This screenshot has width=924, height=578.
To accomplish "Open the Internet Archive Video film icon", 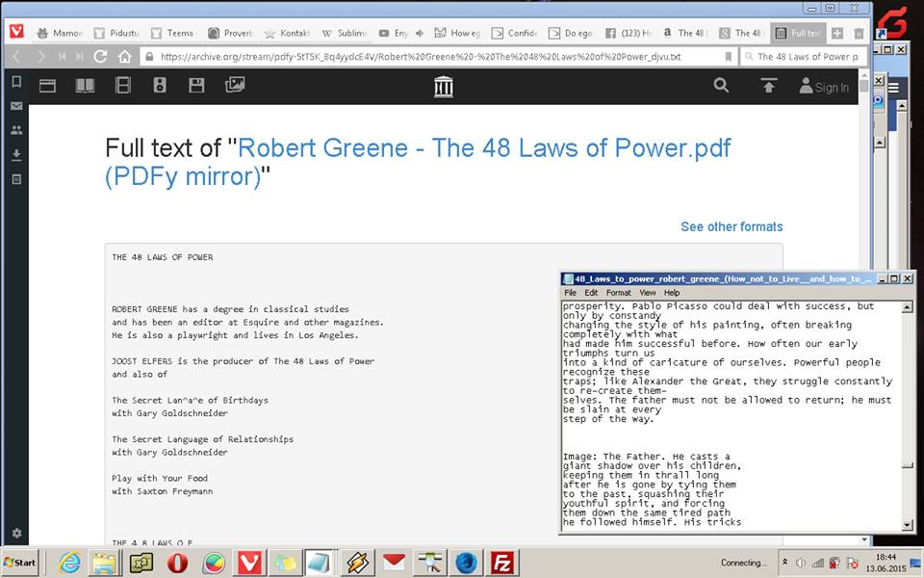I will (123, 86).
